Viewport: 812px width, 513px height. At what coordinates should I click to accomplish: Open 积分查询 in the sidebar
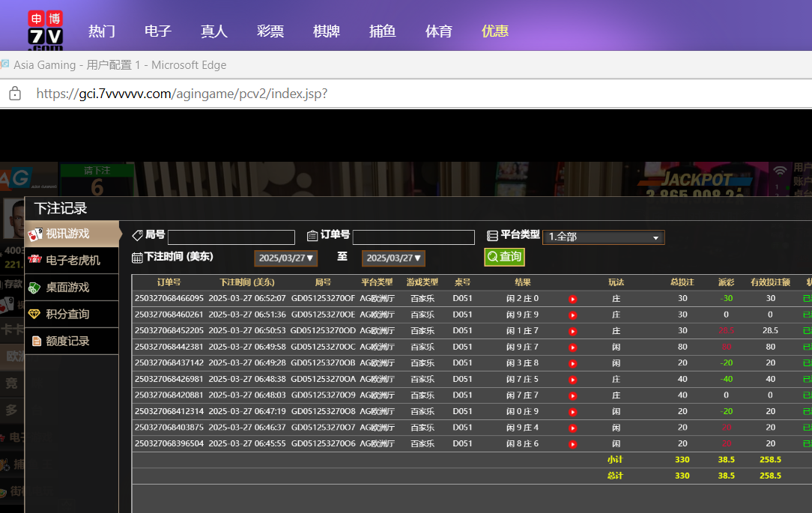pos(67,315)
